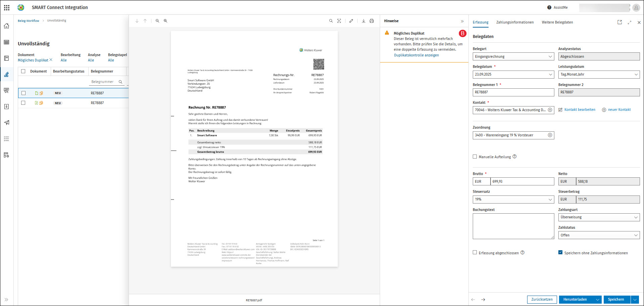Remove the Mögliches Duplikat filter
The image size is (644, 306).
[x=51, y=60]
